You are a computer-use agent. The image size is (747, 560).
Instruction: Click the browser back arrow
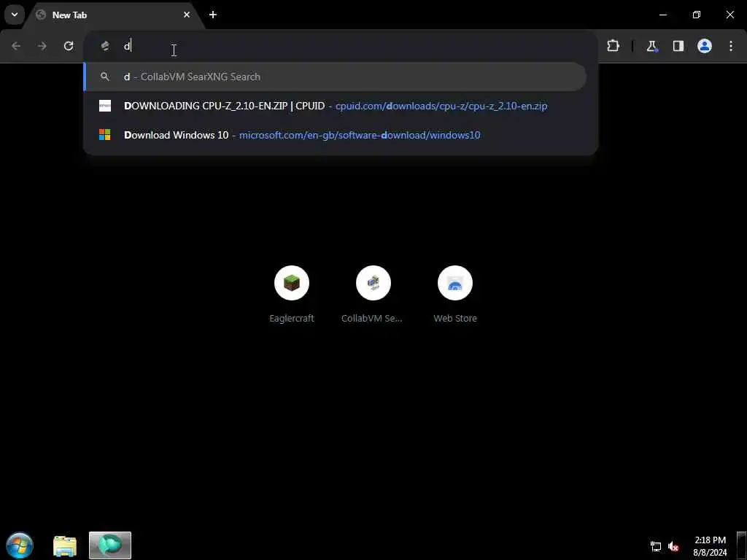point(16,46)
